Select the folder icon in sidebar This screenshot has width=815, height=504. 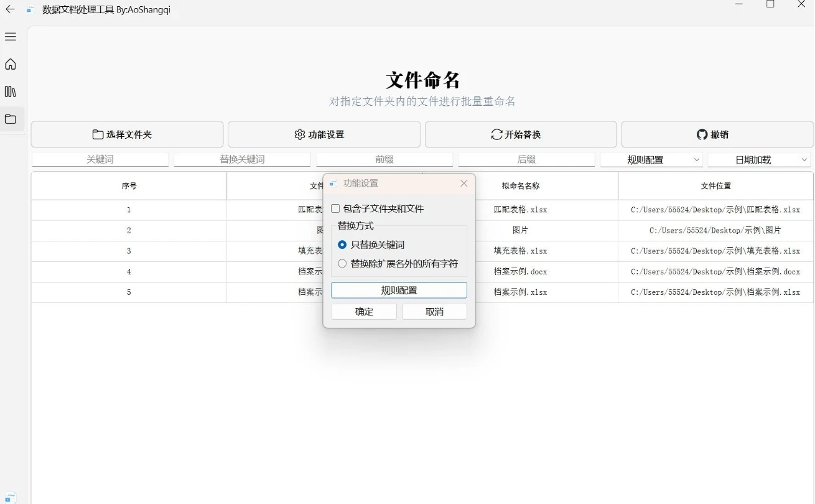click(x=11, y=119)
